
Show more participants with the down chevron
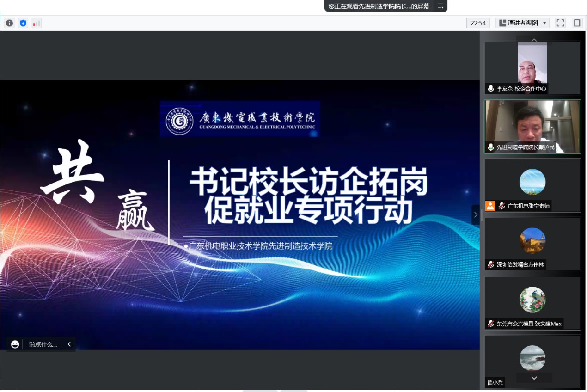click(534, 378)
